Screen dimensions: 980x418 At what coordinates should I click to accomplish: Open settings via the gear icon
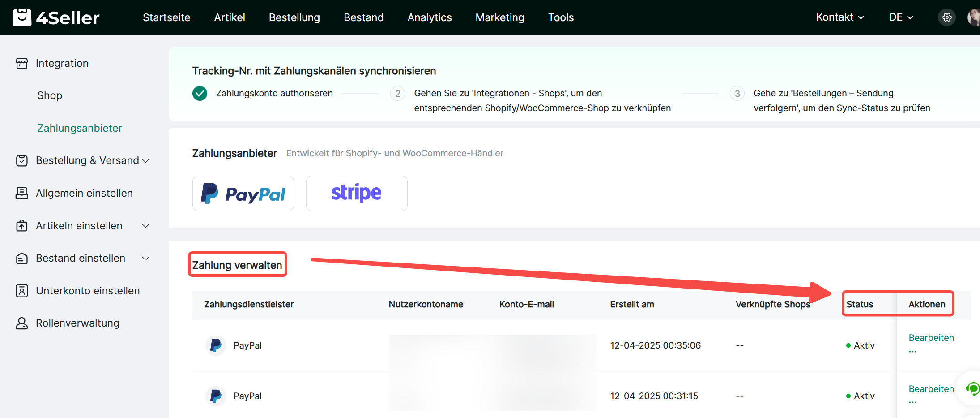[x=946, y=17]
